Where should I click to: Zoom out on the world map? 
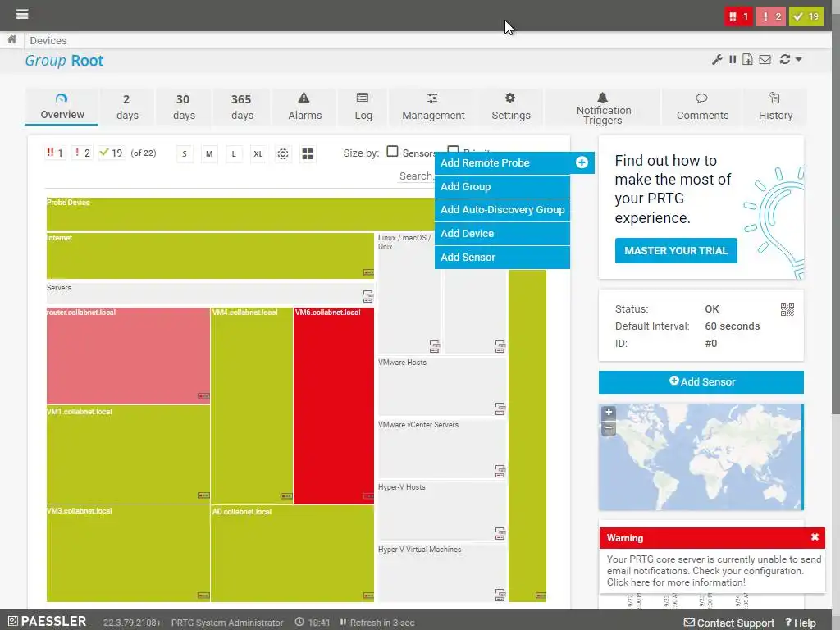609,428
